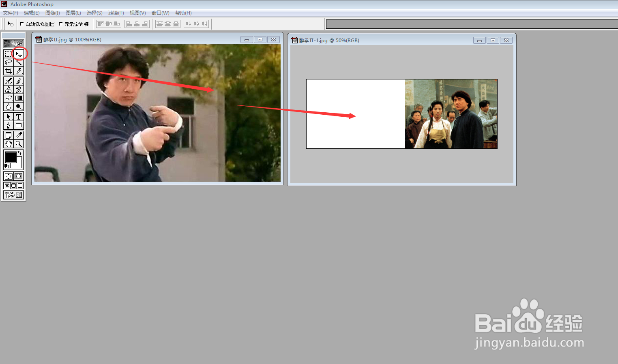
Task: Select the Eraser tool
Action: click(x=9, y=98)
